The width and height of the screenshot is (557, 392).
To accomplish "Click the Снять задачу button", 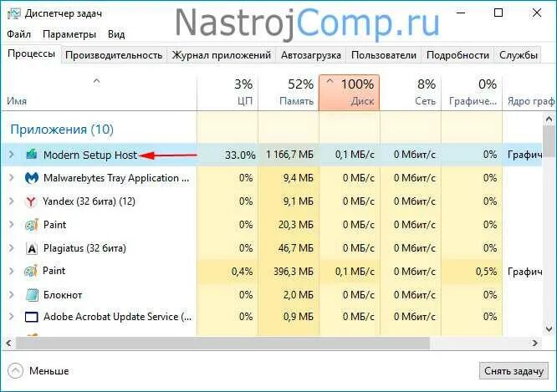I will coord(514,371).
